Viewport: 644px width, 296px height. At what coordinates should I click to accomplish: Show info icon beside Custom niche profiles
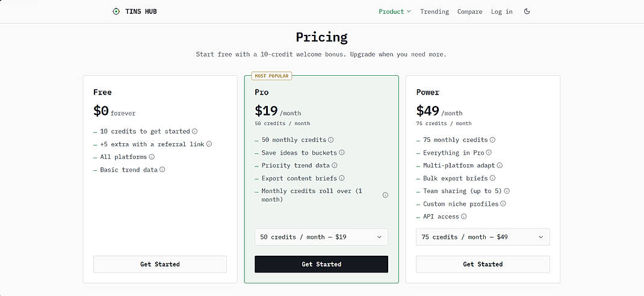click(503, 203)
